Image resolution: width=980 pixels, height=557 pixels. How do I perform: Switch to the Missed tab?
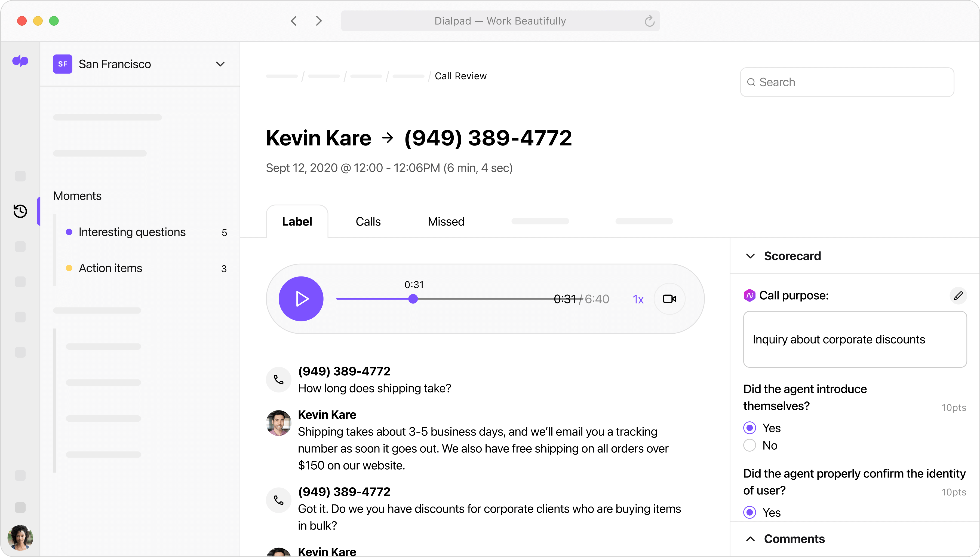[x=446, y=221]
